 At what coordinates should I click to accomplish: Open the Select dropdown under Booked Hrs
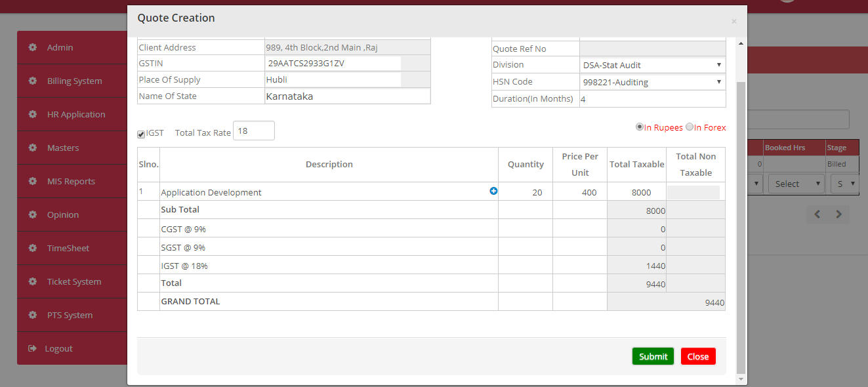796,184
